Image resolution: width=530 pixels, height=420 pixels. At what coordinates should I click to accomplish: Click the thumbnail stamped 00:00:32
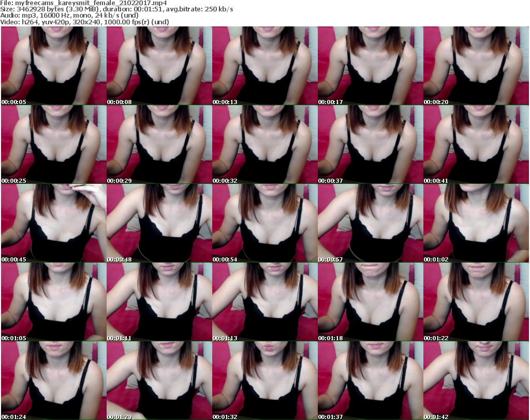264,144
